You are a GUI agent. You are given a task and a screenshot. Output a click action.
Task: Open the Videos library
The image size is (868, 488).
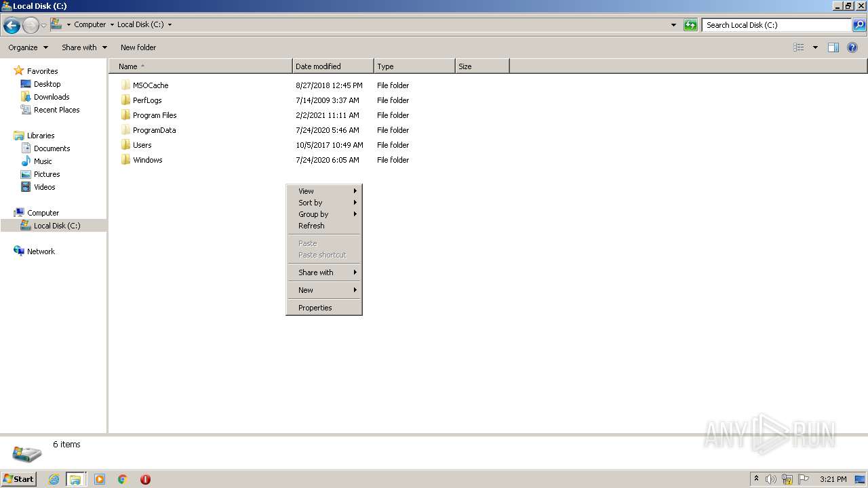(44, 187)
